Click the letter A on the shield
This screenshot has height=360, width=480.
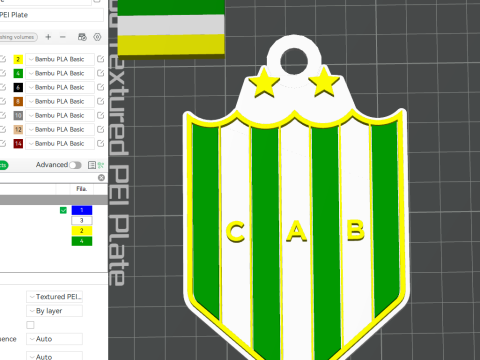tap(296, 231)
